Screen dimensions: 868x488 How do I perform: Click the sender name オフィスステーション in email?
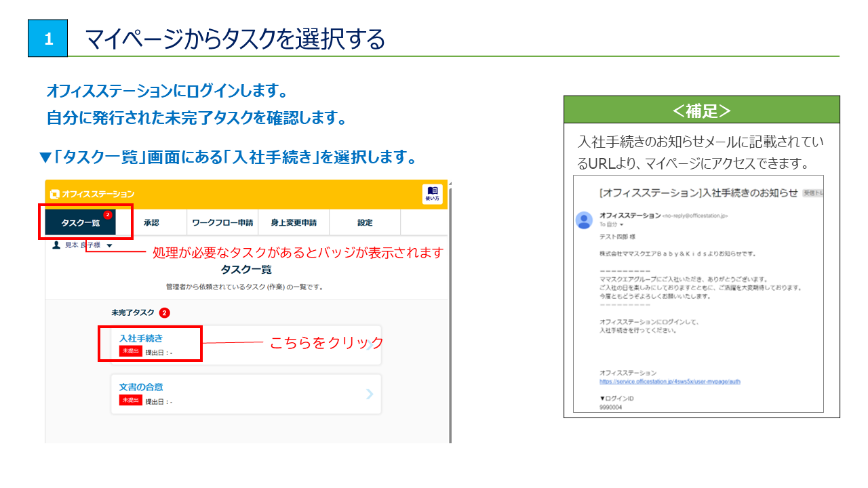630,215
